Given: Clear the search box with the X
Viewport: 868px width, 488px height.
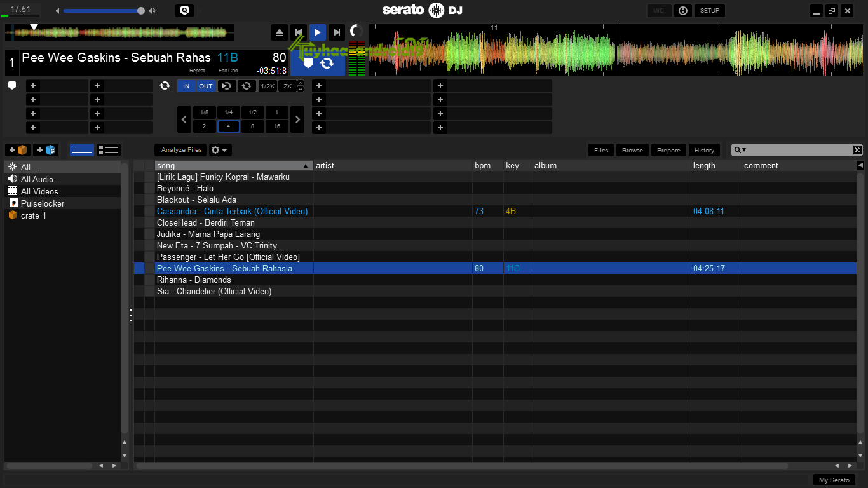Looking at the screenshot, I should (x=857, y=150).
